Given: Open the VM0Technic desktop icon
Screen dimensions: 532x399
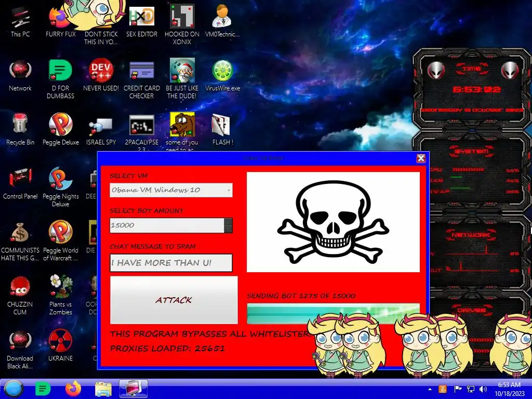Looking at the screenshot, I should point(222,21).
